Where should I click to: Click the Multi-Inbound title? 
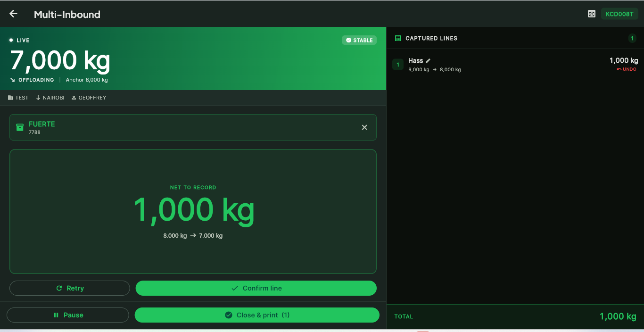point(67,15)
